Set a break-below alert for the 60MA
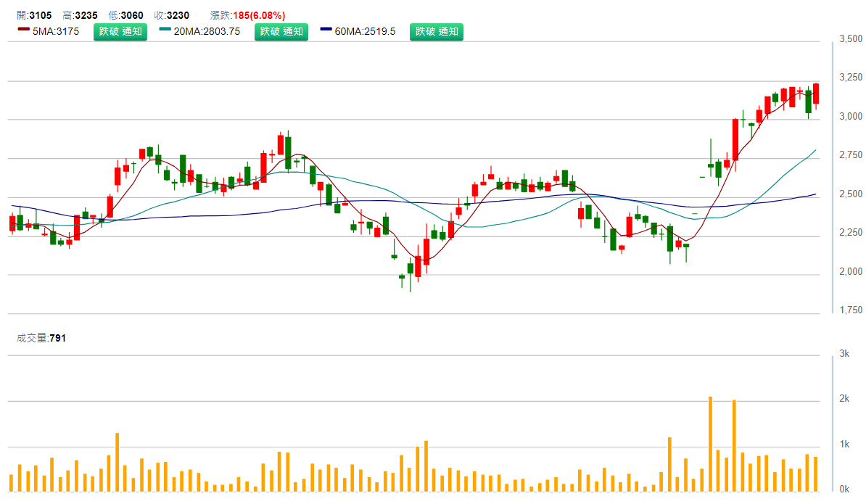 click(x=437, y=31)
